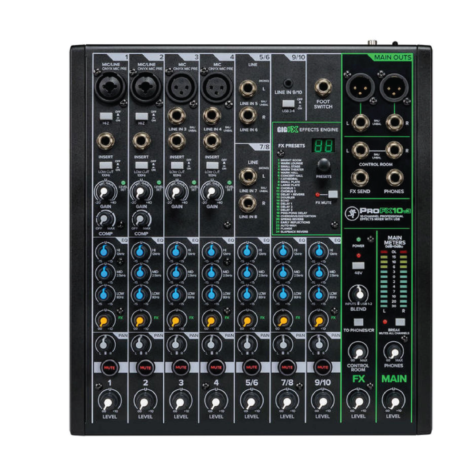The width and height of the screenshot is (476, 476).
Task: Click the 'Bright Room' preset label
Action: pyautogui.click(x=291, y=160)
